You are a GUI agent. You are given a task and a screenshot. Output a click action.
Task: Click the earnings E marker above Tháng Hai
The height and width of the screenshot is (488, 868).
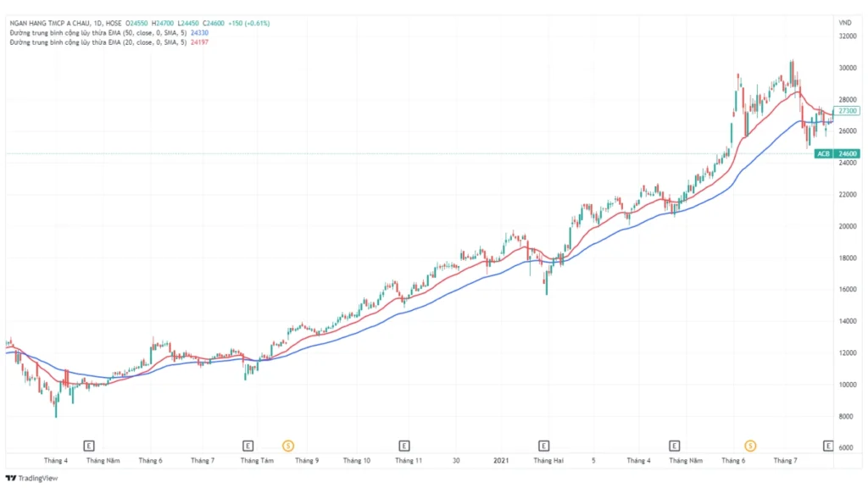pyautogui.click(x=544, y=445)
